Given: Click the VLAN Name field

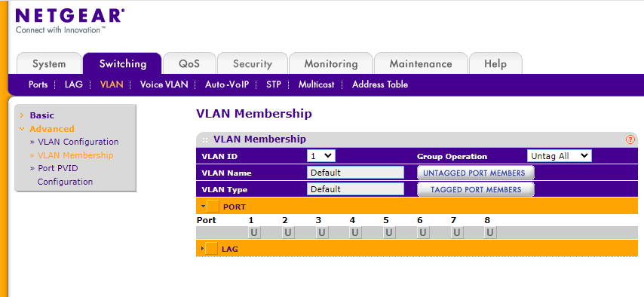Looking at the screenshot, I should tap(355, 173).
